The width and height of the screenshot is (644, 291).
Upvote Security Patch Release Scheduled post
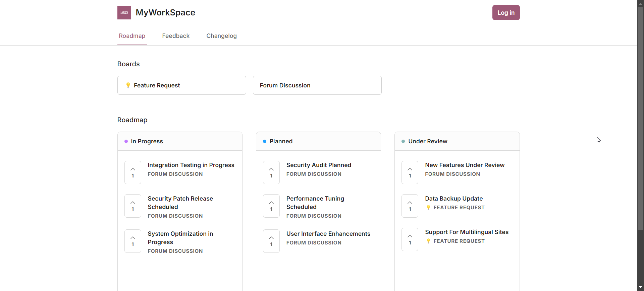tap(133, 206)
